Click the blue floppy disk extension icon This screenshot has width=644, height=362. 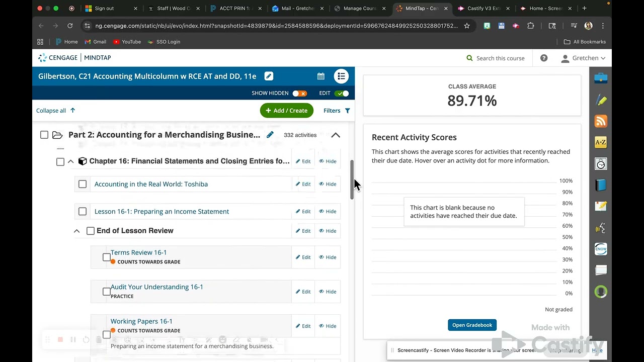(501, 26)
